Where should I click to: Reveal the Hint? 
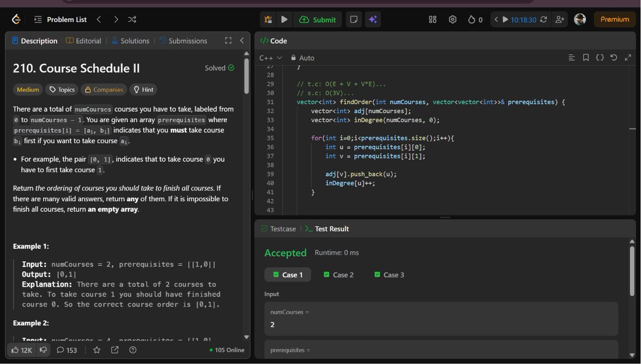coord(144,90)
